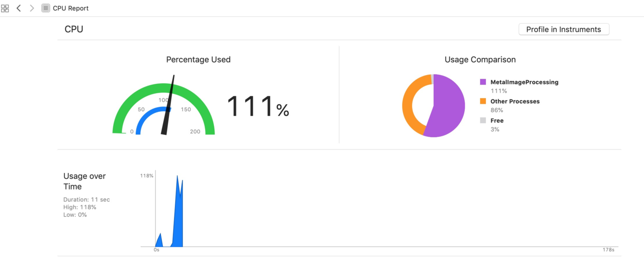Click the tall blue spike in the usage graph

pyautogui.click(x=178, y=212)
